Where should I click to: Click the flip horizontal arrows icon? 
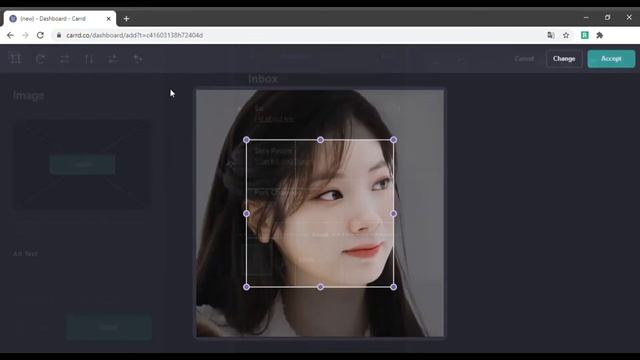[x=64, y=59]
